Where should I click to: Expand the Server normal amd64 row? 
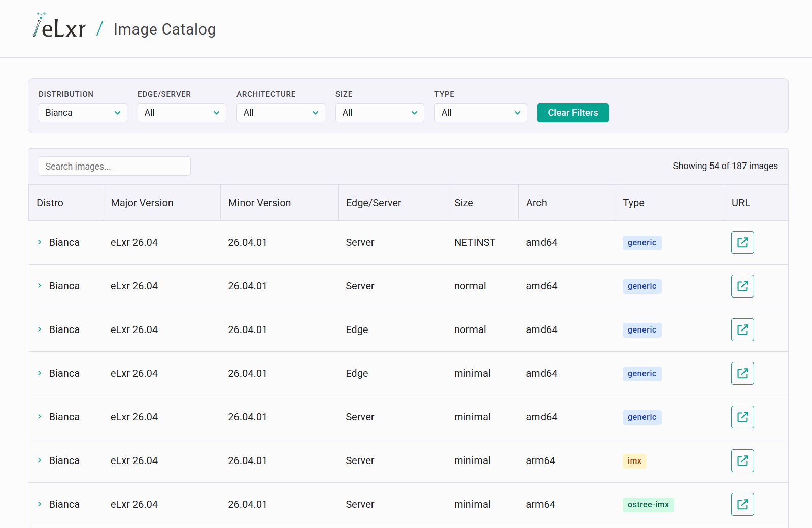40,286
